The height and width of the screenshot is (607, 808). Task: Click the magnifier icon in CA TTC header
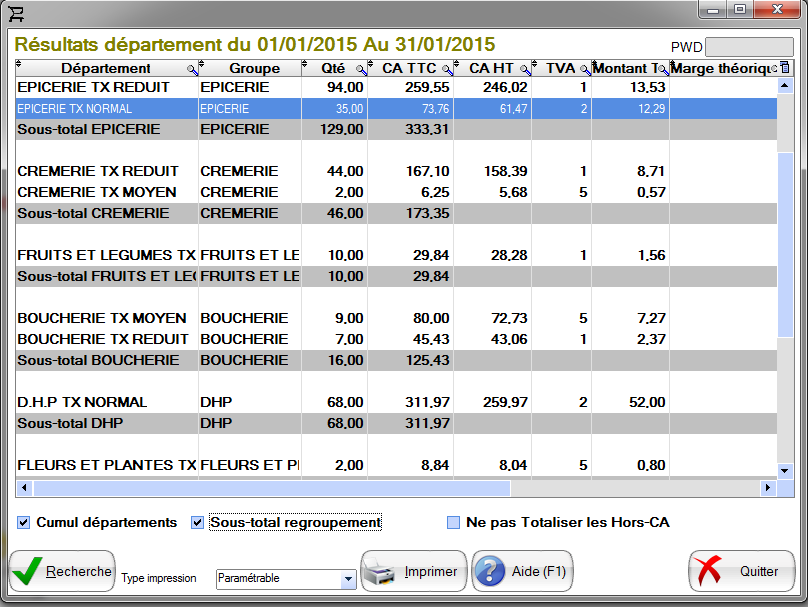446,69
